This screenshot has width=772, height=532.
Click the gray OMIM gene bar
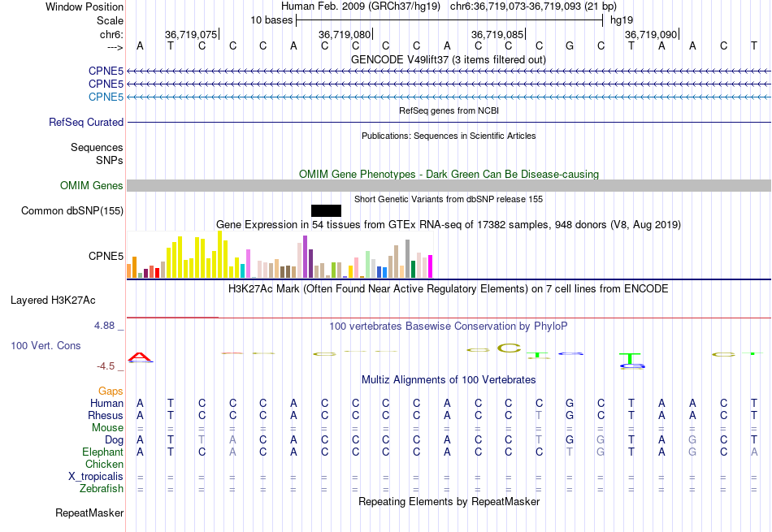click(x=449, y=185)
